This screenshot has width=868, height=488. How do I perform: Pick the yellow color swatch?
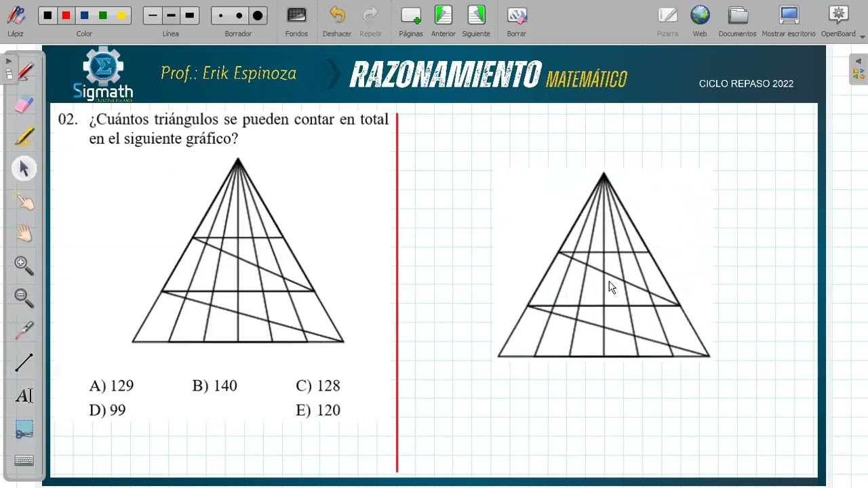tap(121, 16)
